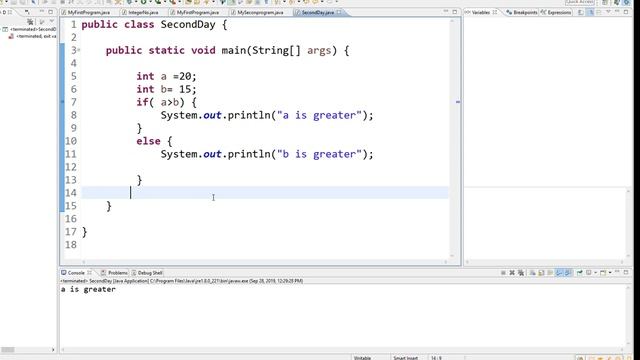Minimize the editor area

(x=446, y=12)
